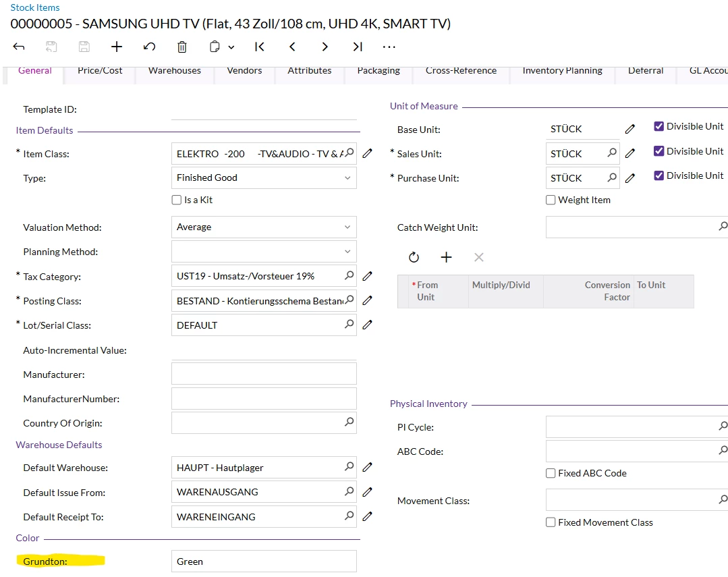Open the Catch Weight Unit lookup field

pyautogui.click(x=637, y=227)
